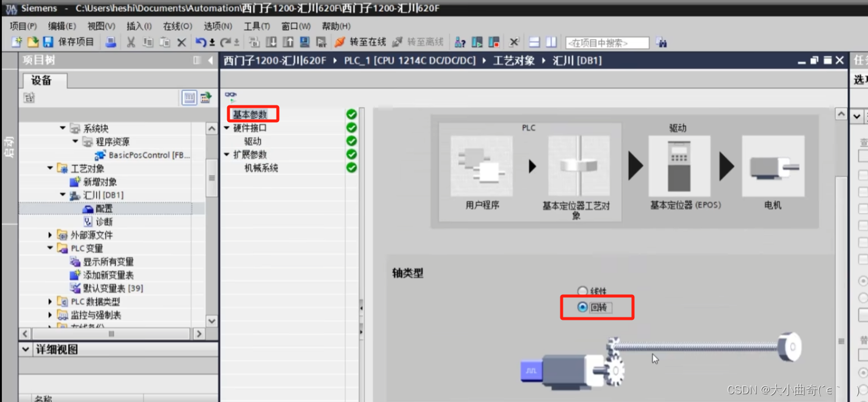Select 机械系统 in configuration navigation
Screen dimensions: 868x402
pyautogui.click(x=261, y=168)
